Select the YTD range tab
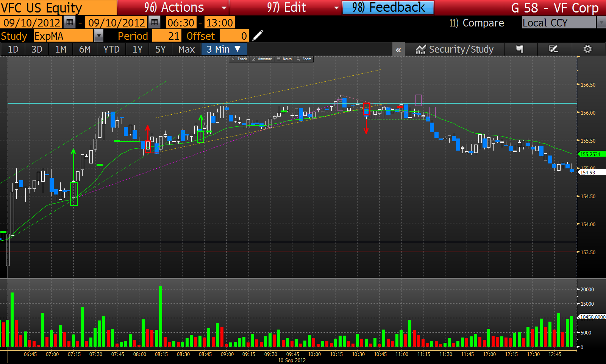 tap(111, 49)
